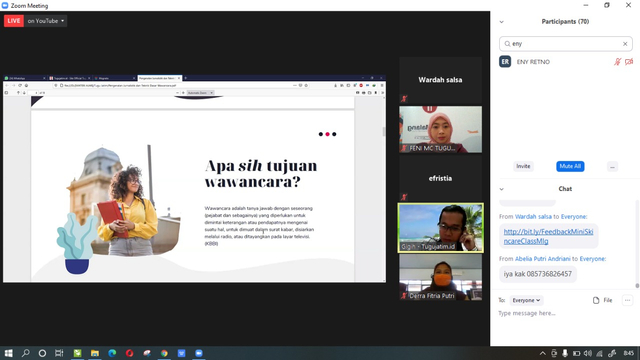The height and width of the screenshot is (360, 640).
Task: Select the Wardah salsa video tile
Action: pos(440,80)
